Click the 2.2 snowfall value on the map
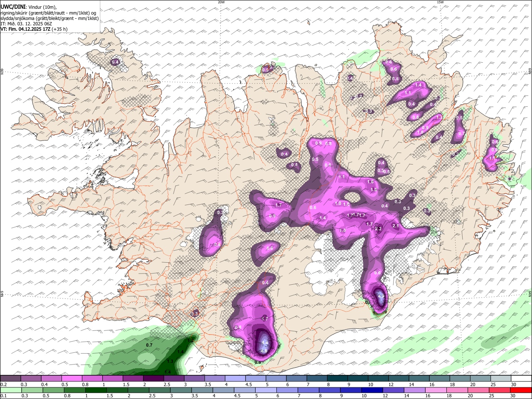Image resolution: width=532 pixels, height=399 pixels. pos(378,229)
